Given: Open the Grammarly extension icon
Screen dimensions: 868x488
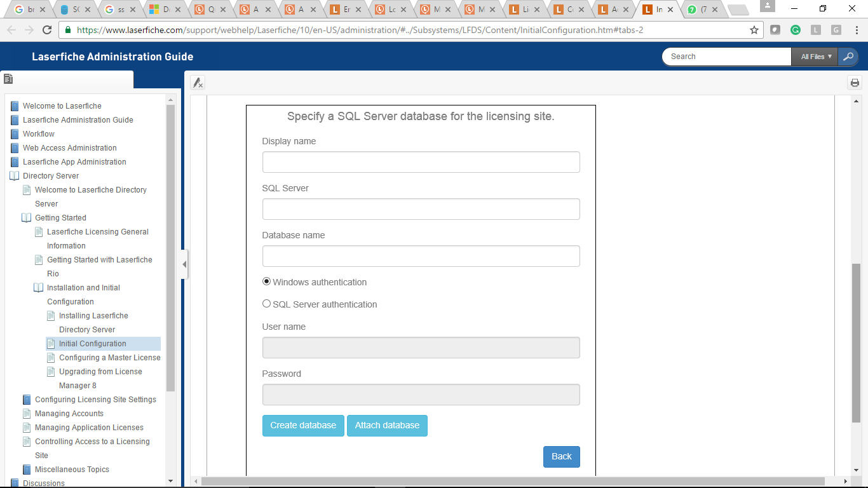Looking at the screenshot, I should [x=796, y=30].
